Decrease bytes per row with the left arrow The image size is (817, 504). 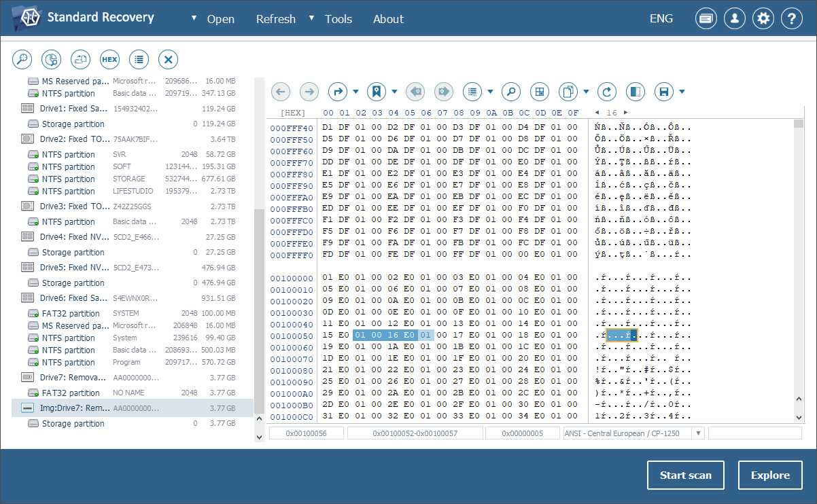(x=597, y=112)
